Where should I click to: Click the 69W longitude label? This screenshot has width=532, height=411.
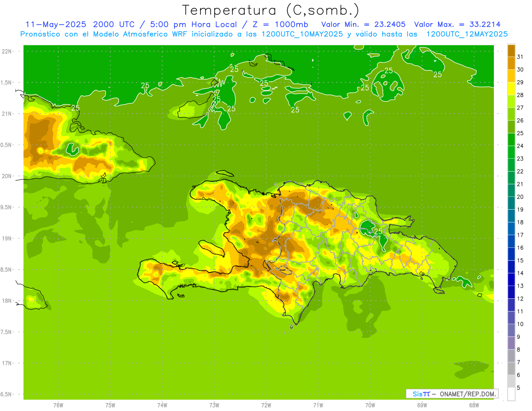[x=422, y=405]
